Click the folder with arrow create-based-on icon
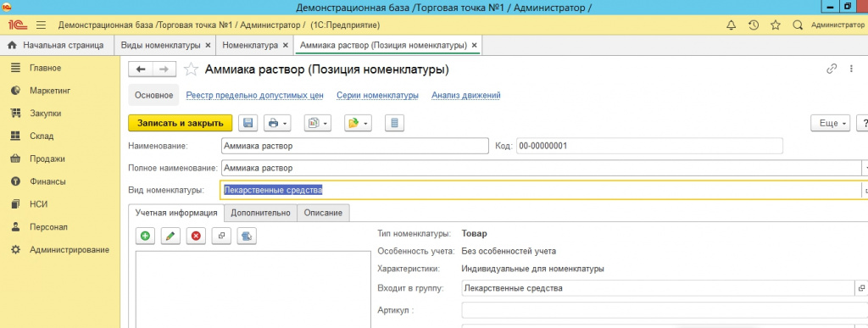The height and width of the screenshot is (328, 868). 353,123
